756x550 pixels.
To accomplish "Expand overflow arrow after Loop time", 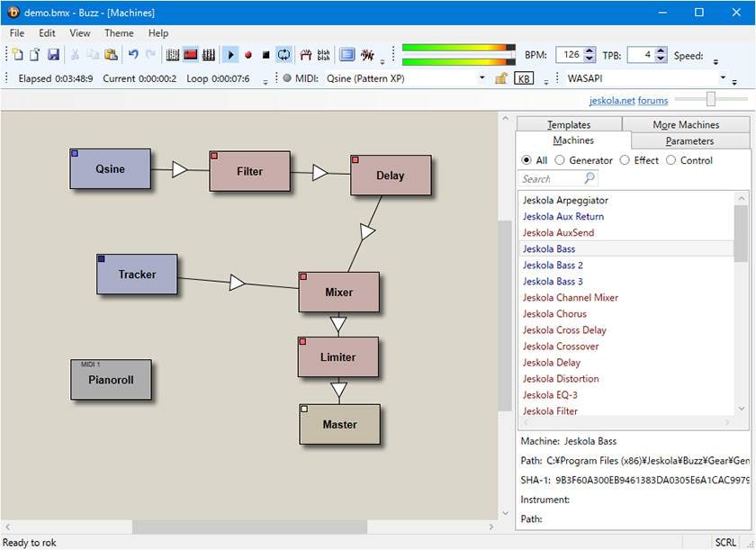I will click(265, 83).
